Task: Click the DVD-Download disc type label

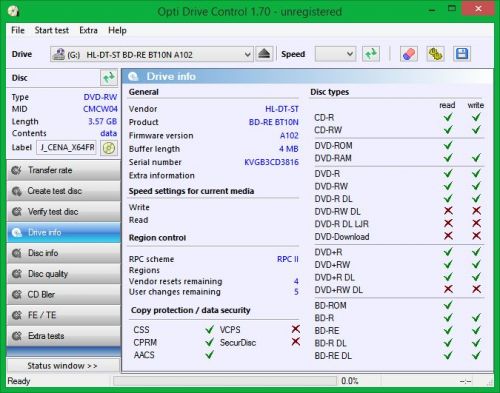Action: tap(342, 237)
